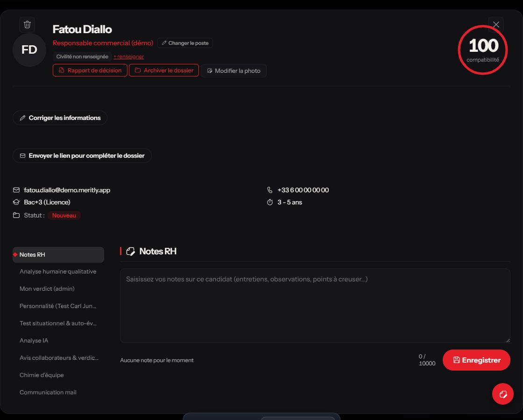This screenshot has width=523, height=420.
Task: Click the folder icon beside Statut
Action: pos(16,215)
